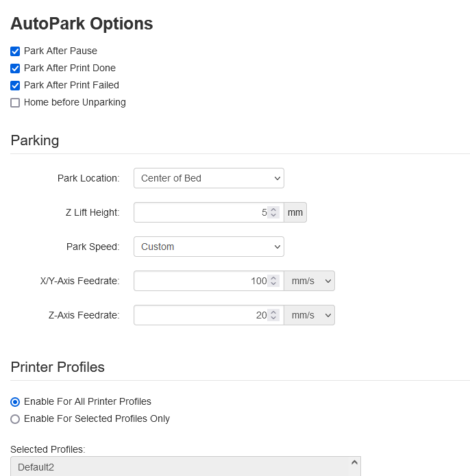Select Enable For All Printer Profiles radio
This screenshot has width=470, height=476.
tap(15, 402)
